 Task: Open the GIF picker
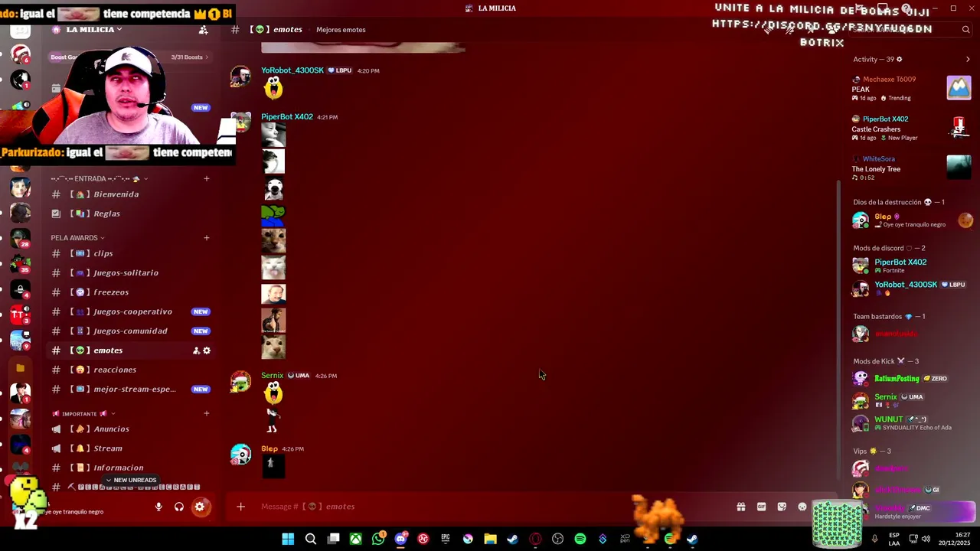pos(762,507)
